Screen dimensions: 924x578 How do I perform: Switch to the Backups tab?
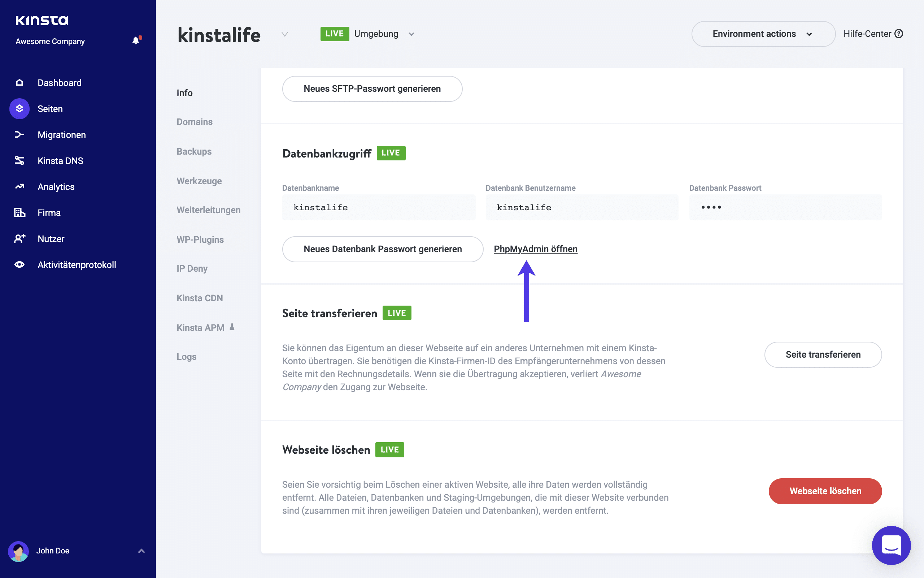(x=194, y=151)
